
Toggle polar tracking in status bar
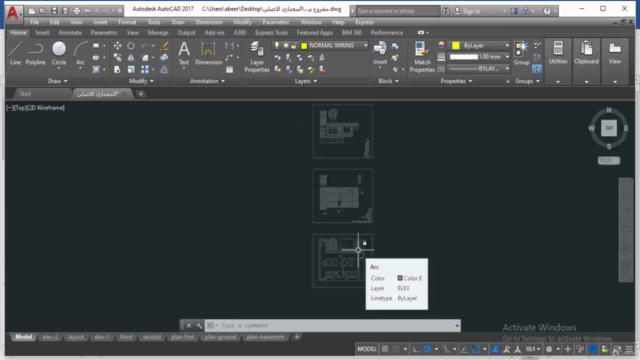coord(427,349)
